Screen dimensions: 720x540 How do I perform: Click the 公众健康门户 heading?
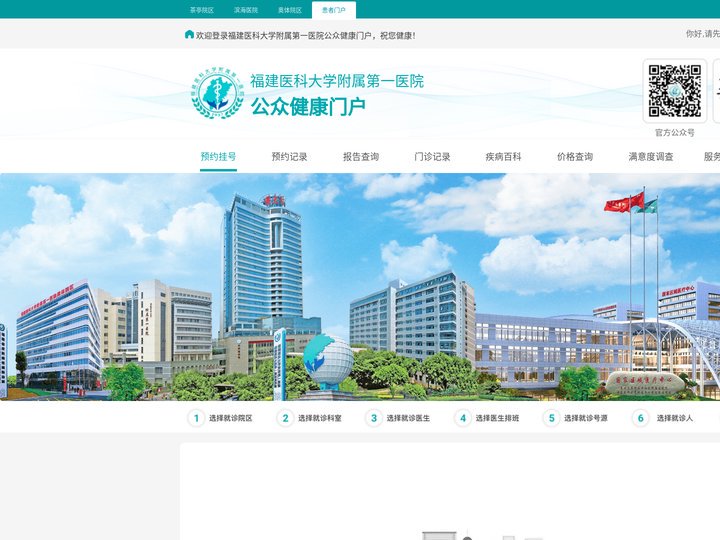308,107
